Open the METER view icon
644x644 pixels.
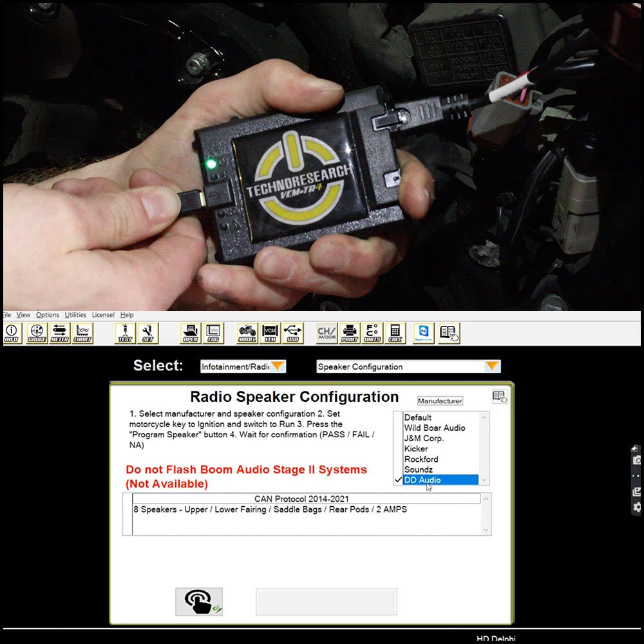[59, 333]
